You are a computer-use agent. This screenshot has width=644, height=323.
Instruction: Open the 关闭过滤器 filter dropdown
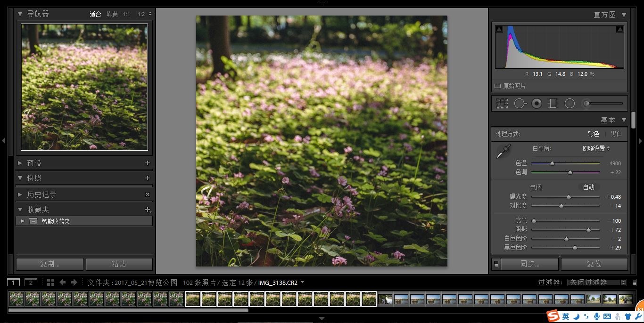(x=596, y=283)
